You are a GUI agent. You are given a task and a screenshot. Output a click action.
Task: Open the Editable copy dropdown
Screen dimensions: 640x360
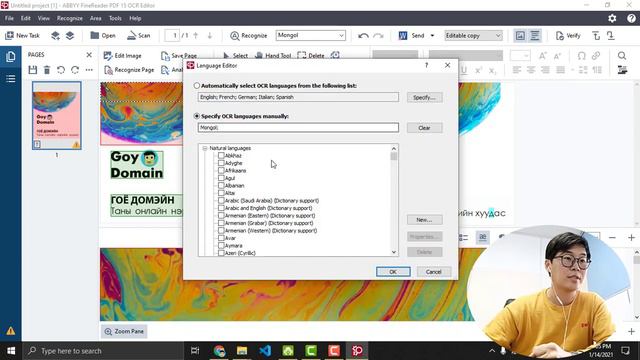pyautogui.click(x=473, y=36)
